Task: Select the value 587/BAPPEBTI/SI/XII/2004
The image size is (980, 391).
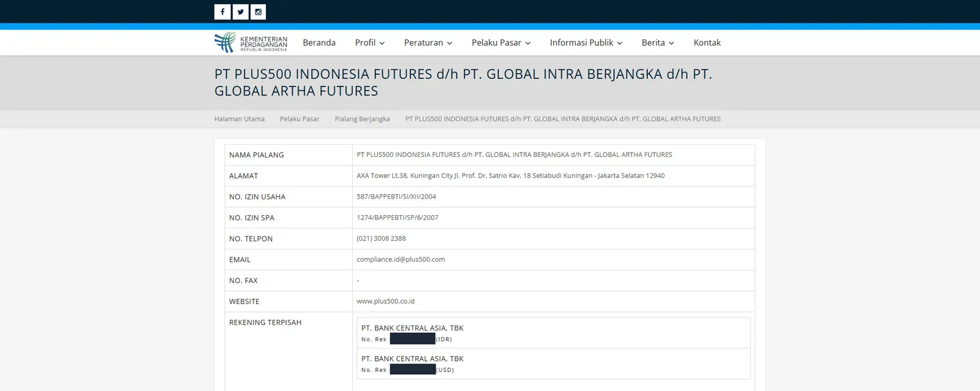Action: click(396, 197)
